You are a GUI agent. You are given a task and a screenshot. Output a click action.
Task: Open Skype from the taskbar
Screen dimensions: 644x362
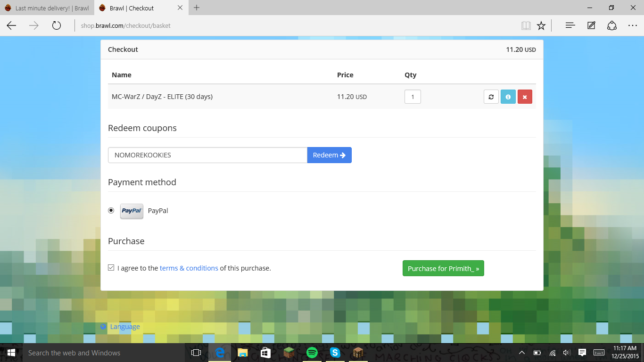coord(335,353)
